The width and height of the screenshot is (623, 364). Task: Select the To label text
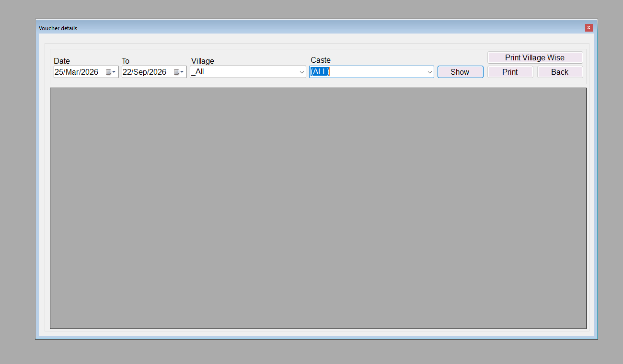pos(126,61)
